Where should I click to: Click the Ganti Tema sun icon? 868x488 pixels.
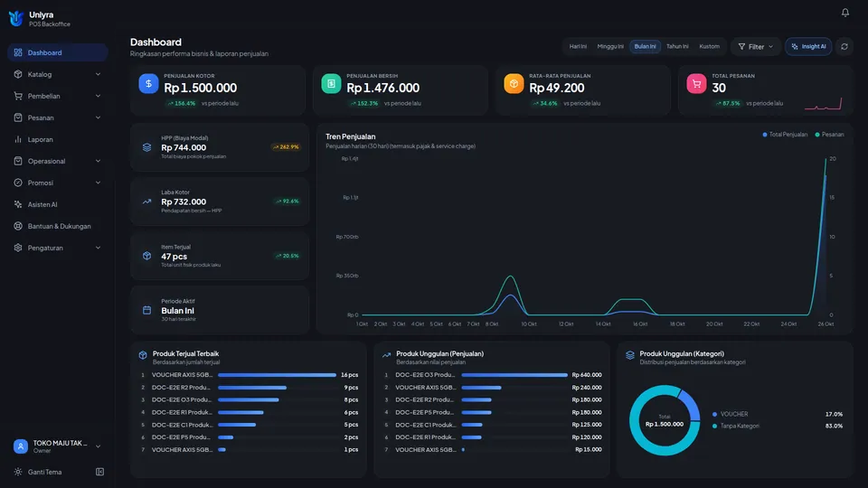[x=18, y=472]
